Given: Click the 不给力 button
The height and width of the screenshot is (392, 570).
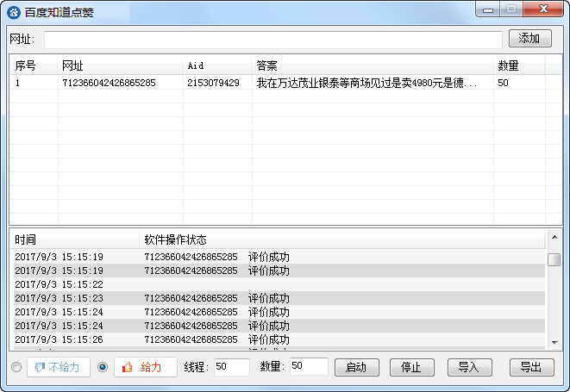Looking at the screenshot, I should (59, 367).
